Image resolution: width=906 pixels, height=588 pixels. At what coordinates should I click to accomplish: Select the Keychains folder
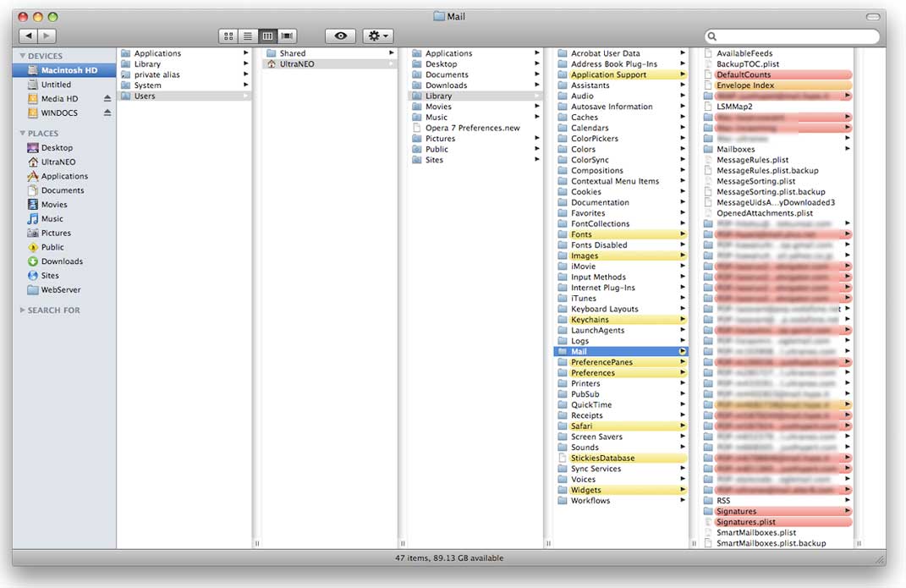click(x=621, y=320)
